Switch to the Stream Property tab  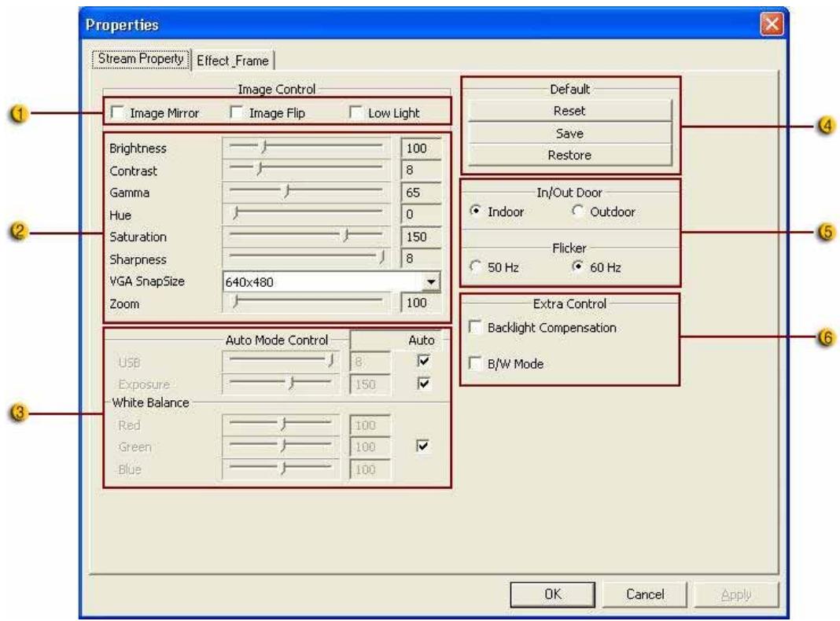141,59
